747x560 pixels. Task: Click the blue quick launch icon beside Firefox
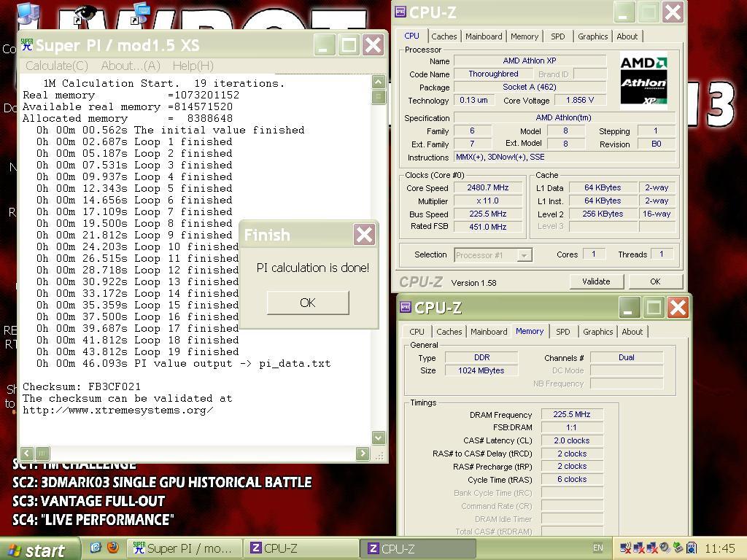96,548
